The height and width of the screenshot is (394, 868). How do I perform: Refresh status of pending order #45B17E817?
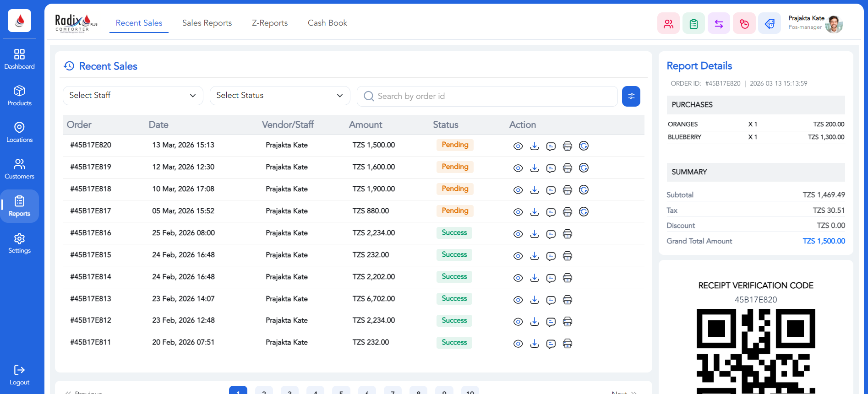584,211
